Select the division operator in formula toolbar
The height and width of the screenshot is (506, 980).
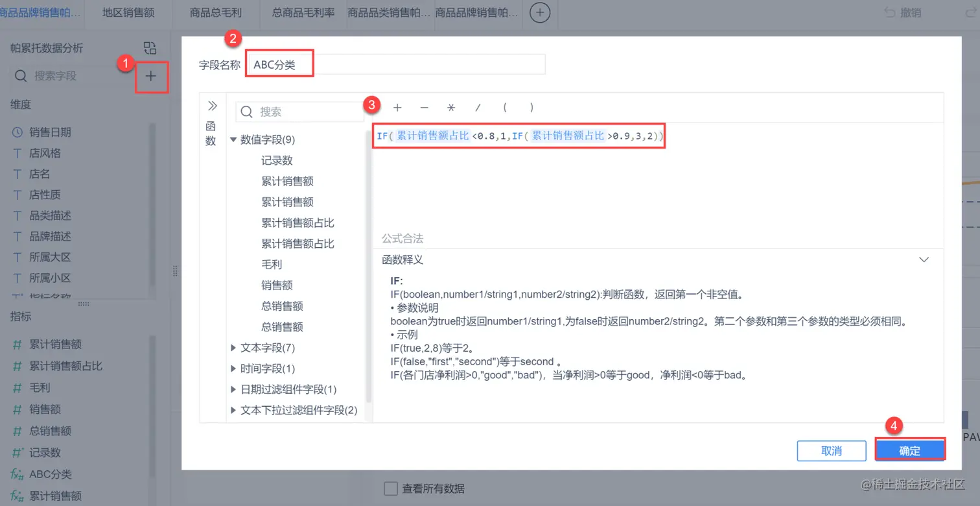point(477,108)
